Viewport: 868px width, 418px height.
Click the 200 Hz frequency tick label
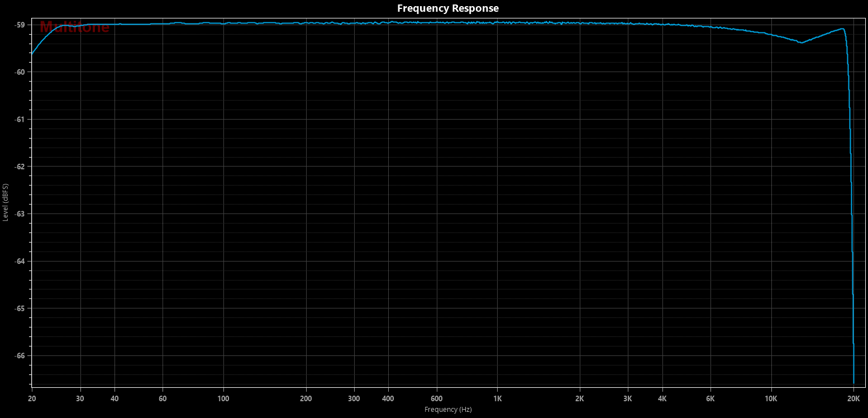[x=306, y=398]
